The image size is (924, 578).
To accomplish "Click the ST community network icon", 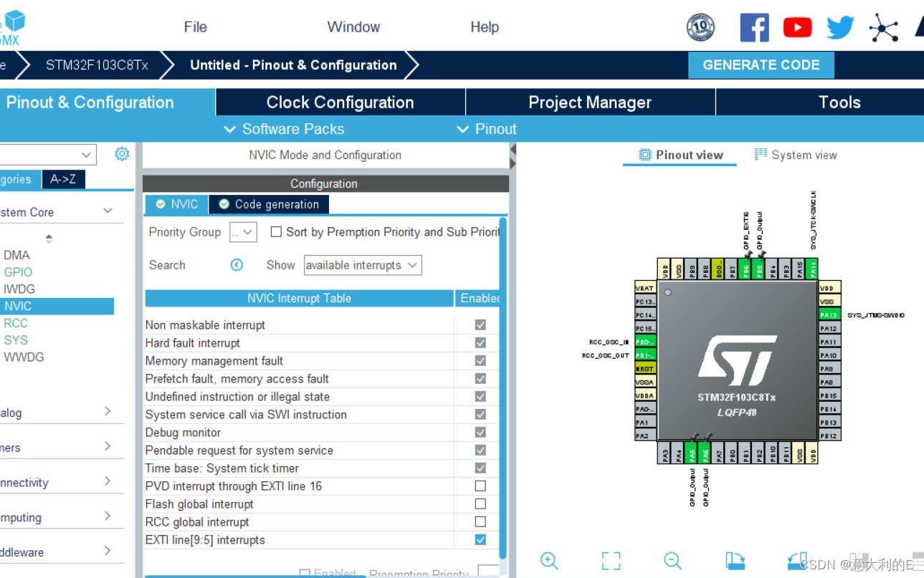I will pos(883,28).
